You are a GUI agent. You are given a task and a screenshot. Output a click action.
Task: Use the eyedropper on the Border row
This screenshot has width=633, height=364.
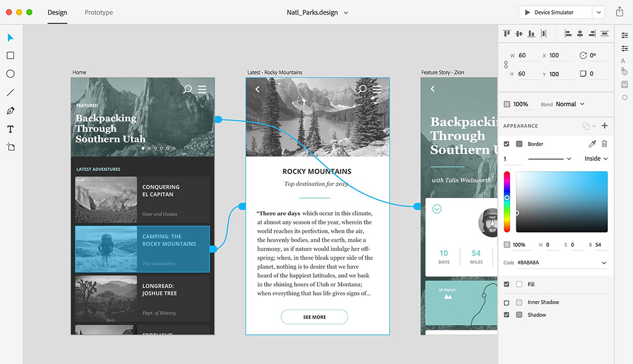[592, 144]
